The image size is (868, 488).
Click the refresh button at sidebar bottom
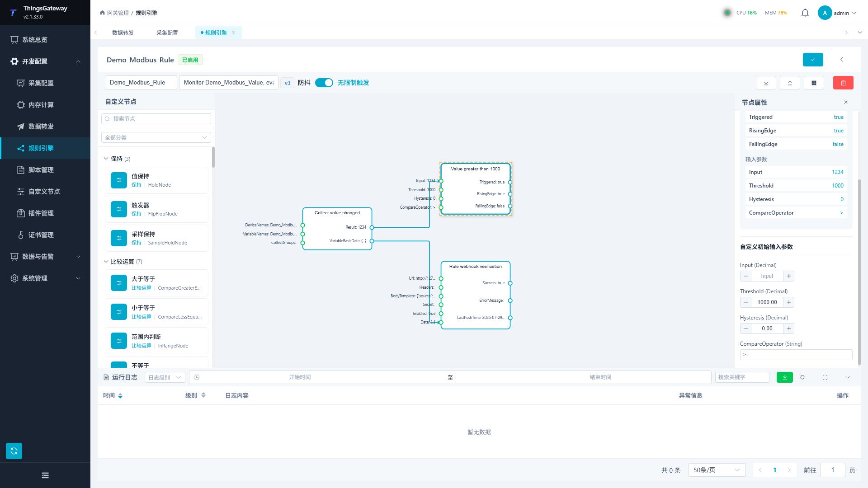(14, 451)
